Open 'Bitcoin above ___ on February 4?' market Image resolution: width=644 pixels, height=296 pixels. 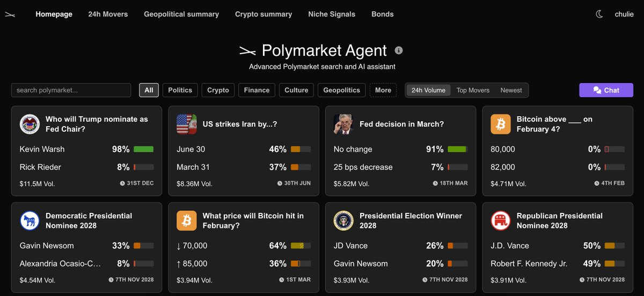pyautogui.click(x=554, y=124)
